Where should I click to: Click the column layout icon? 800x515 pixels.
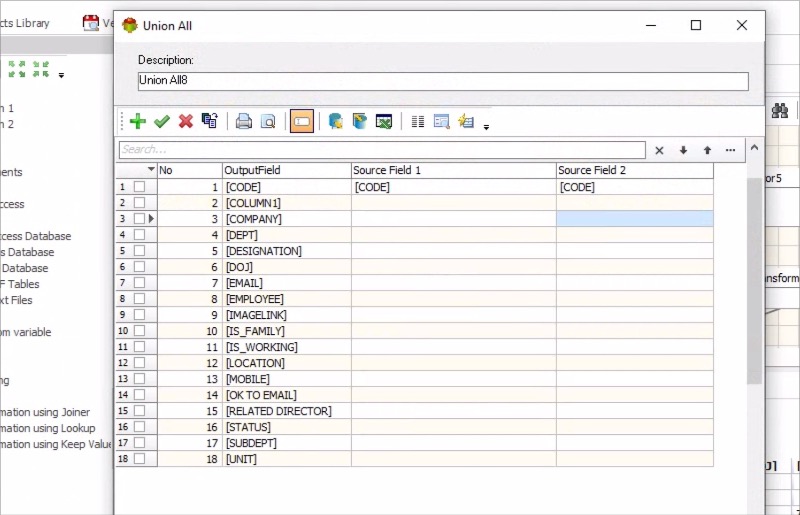[417, 121]
